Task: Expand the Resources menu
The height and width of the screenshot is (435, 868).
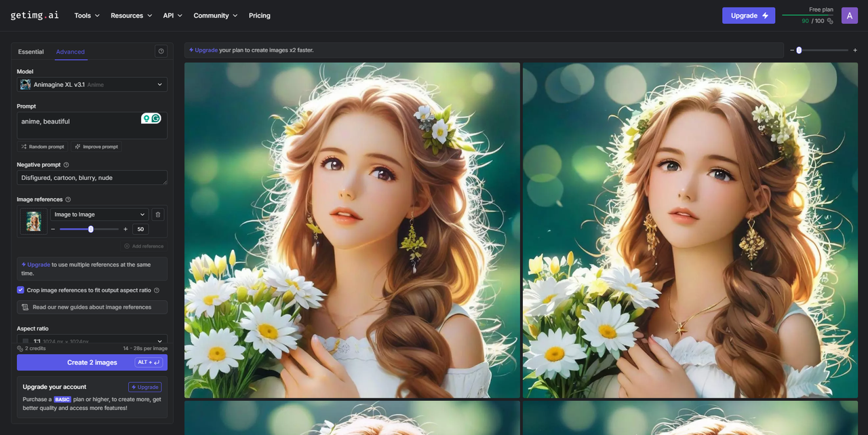Action: pos(132,16)
